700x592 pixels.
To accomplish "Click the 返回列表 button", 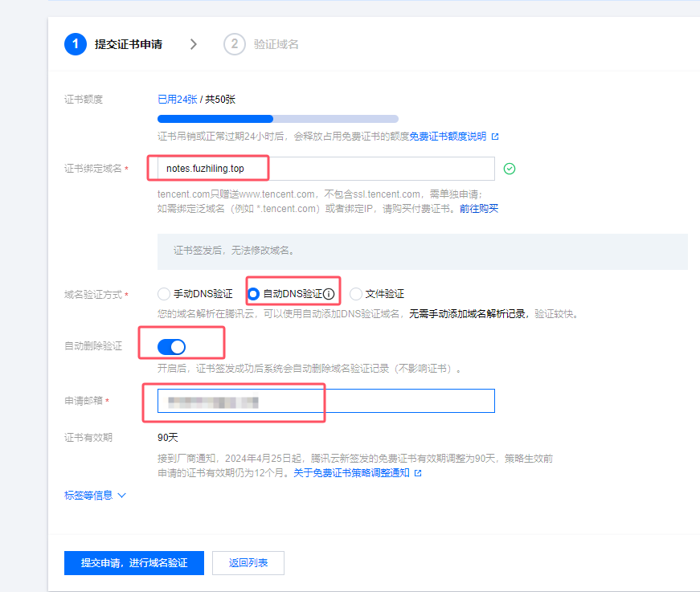I will [x=248, y=563].
